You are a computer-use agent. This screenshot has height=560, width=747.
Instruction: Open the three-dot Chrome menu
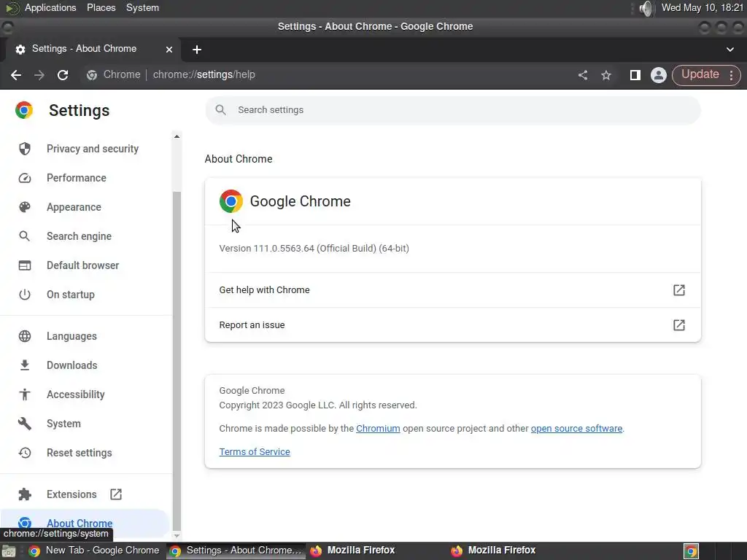(x=731, y=75)
